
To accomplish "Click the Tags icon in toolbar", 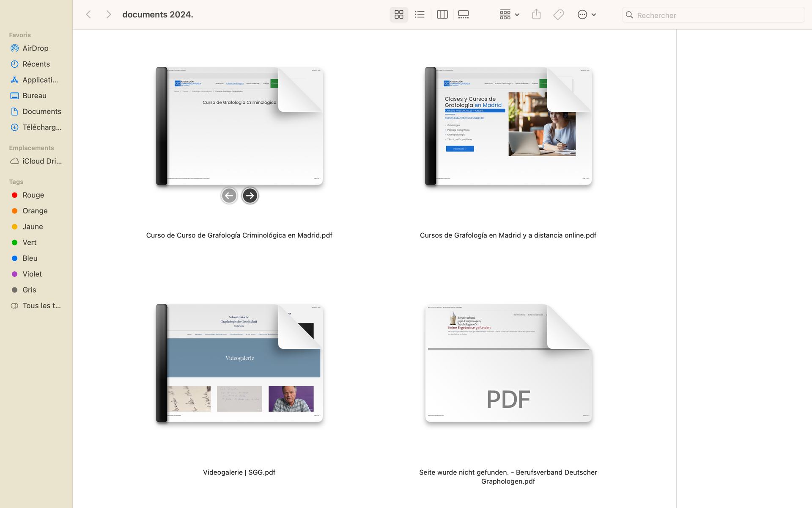I will (558, 15).
